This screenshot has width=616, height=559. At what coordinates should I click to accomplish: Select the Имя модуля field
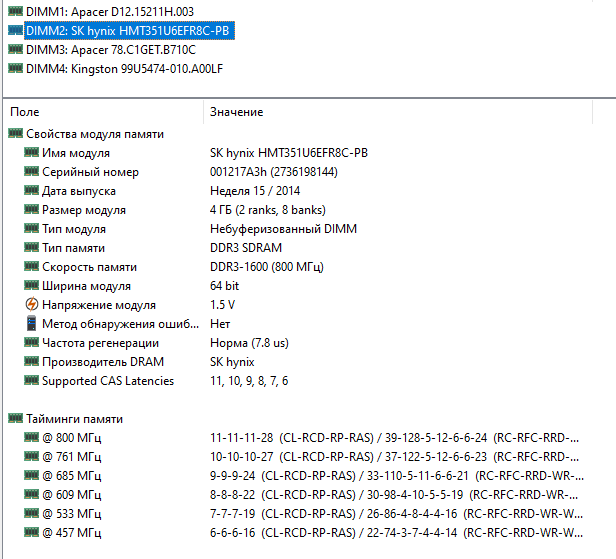click(76, 153)
